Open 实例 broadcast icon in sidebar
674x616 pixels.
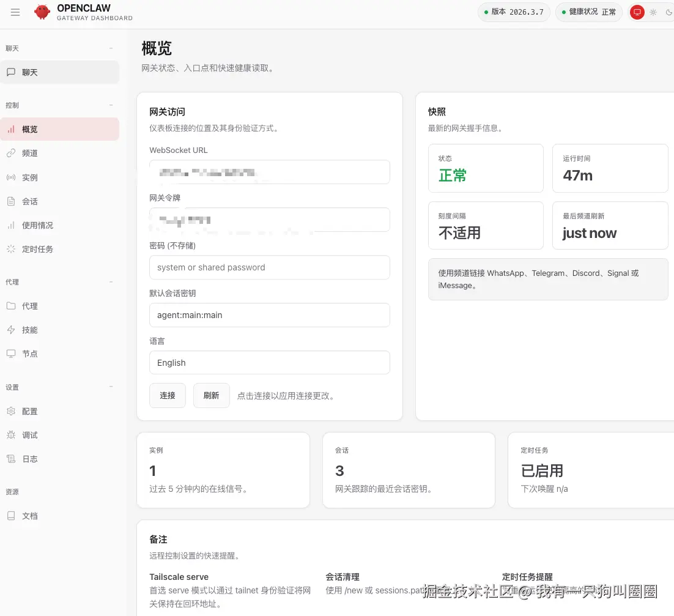(x=11, y=177)
